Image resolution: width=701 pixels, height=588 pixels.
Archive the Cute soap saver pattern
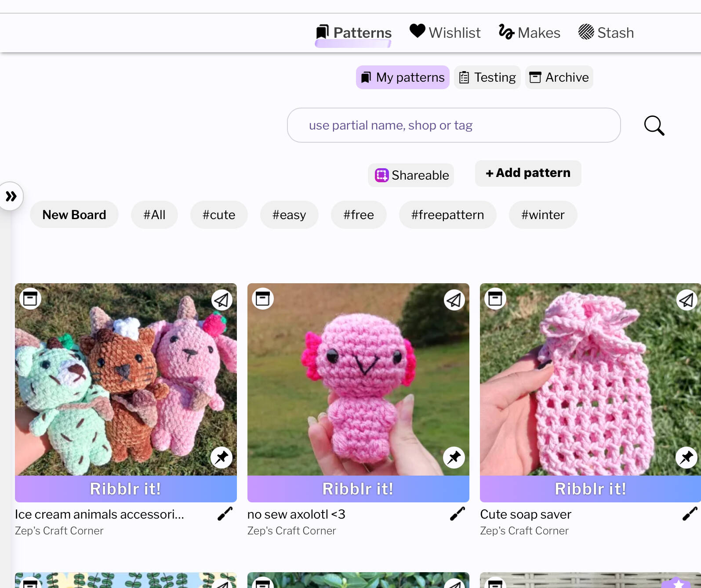coord(495,299)
